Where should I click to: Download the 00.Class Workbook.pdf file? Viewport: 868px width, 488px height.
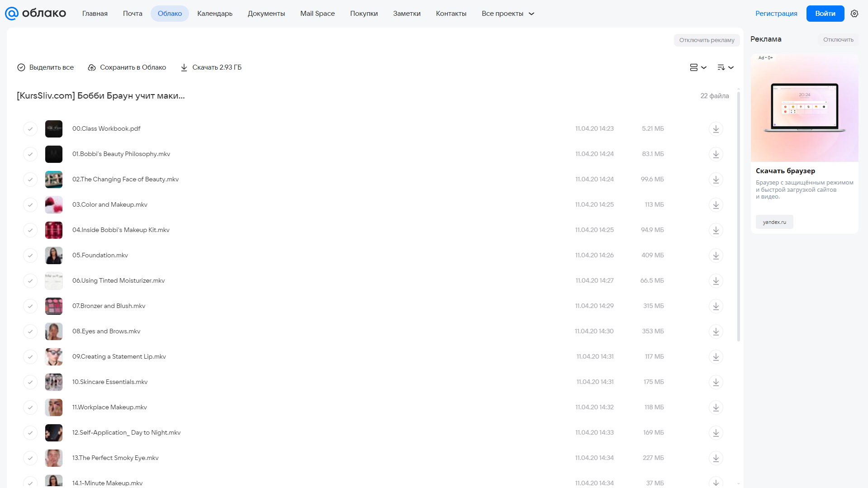point(716,129)
